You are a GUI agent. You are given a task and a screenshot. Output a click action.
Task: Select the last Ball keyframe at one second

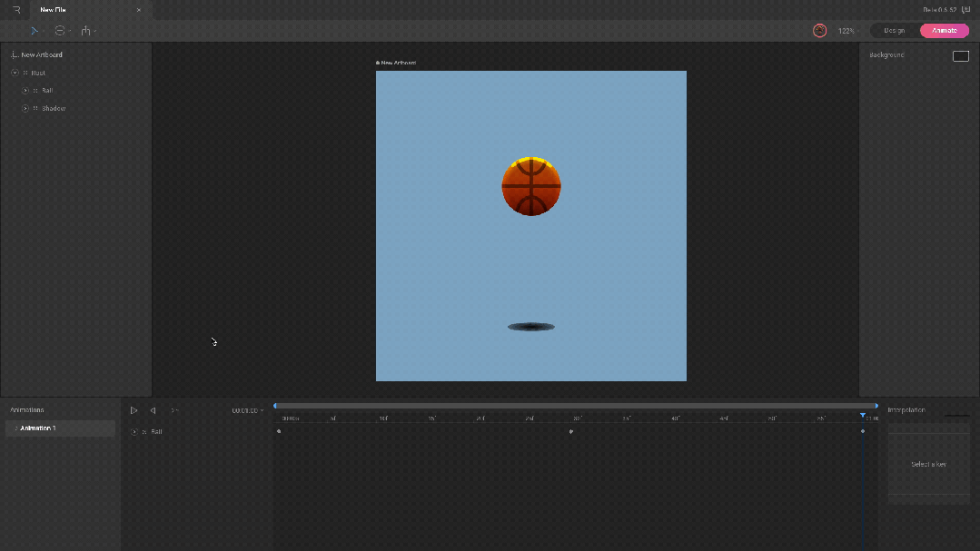(863, 431)
